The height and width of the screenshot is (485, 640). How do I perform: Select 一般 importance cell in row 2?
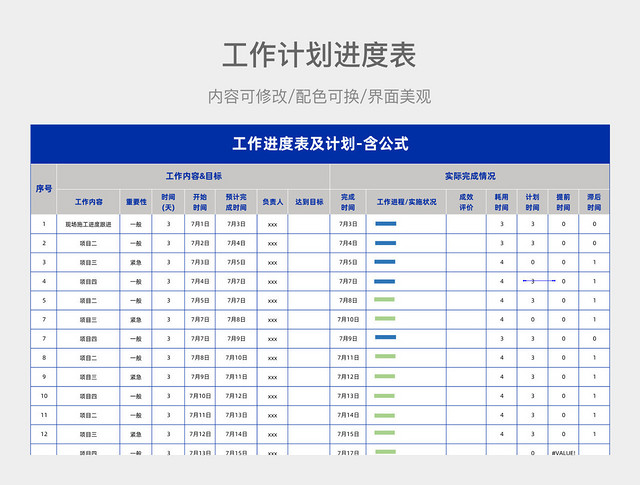coord(136,243)
